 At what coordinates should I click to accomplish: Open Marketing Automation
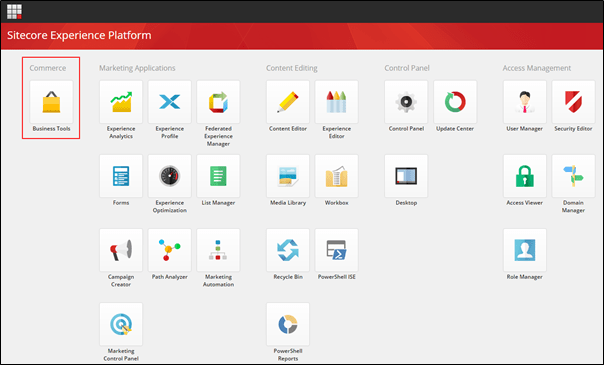218,250
